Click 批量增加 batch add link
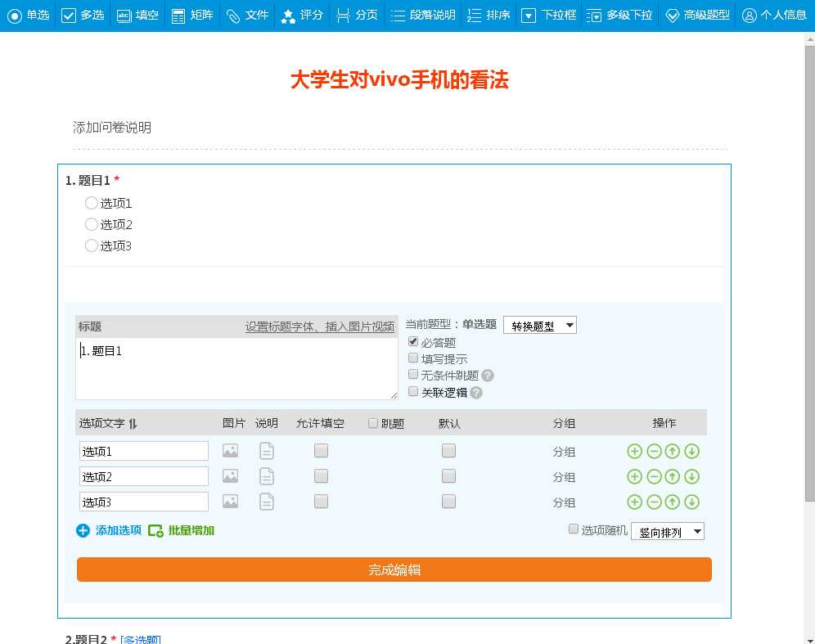The width and height of the screenshot is (815, 644). point(182,530)
